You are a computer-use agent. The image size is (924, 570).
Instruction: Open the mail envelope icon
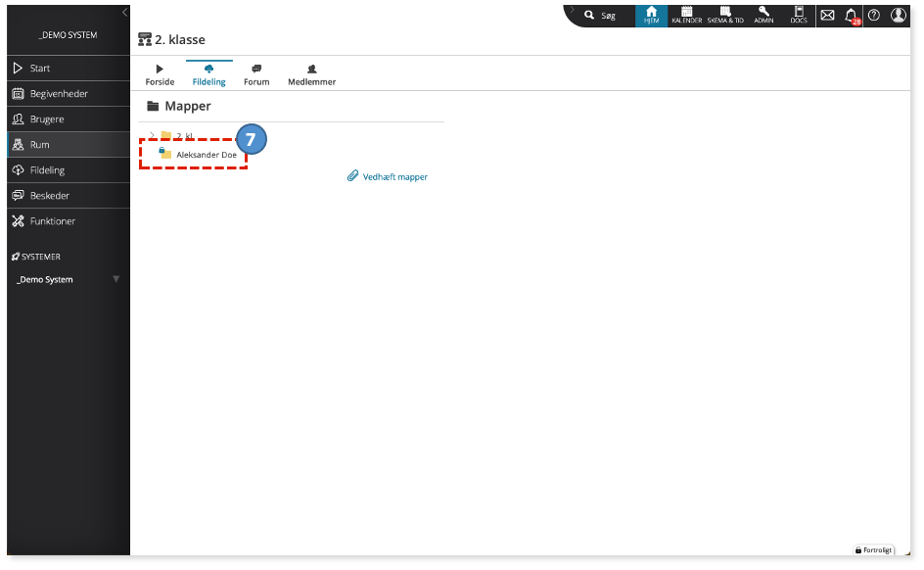tap(827, 16)
